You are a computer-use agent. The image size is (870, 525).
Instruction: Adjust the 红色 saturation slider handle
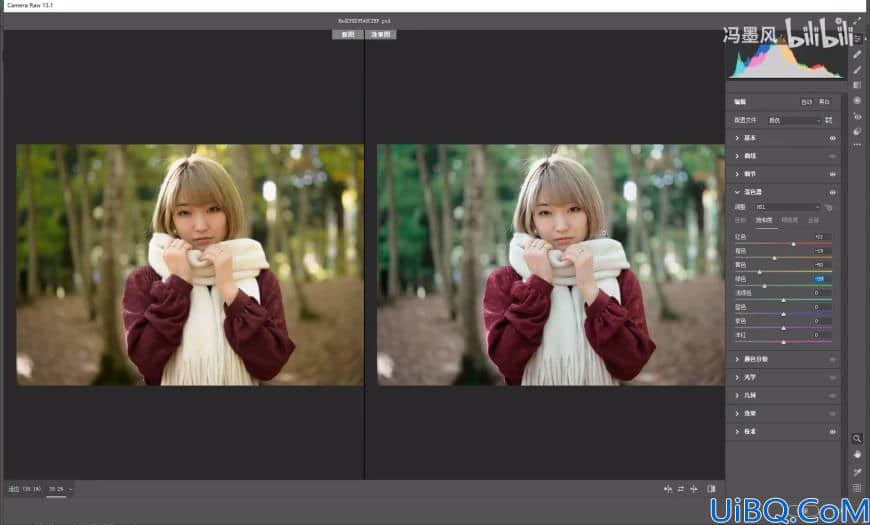pos(793,244)
